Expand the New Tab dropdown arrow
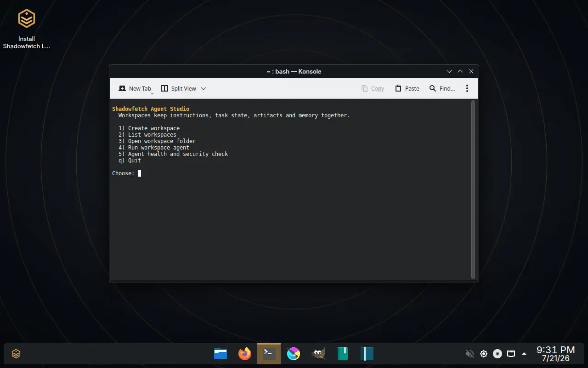Screen dimensions: 588x368 152,93
